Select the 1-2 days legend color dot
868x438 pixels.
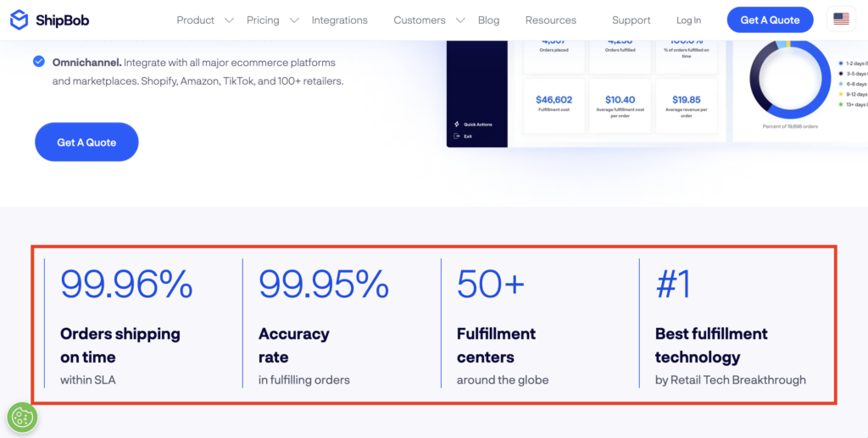(x=839, y=64)
